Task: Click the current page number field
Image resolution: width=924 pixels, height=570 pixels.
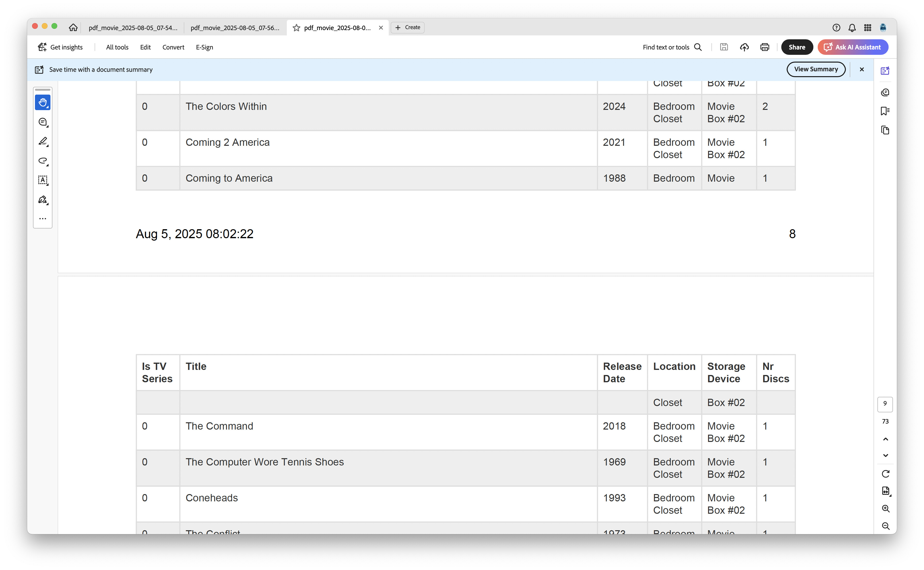Action: click(885, 404)
